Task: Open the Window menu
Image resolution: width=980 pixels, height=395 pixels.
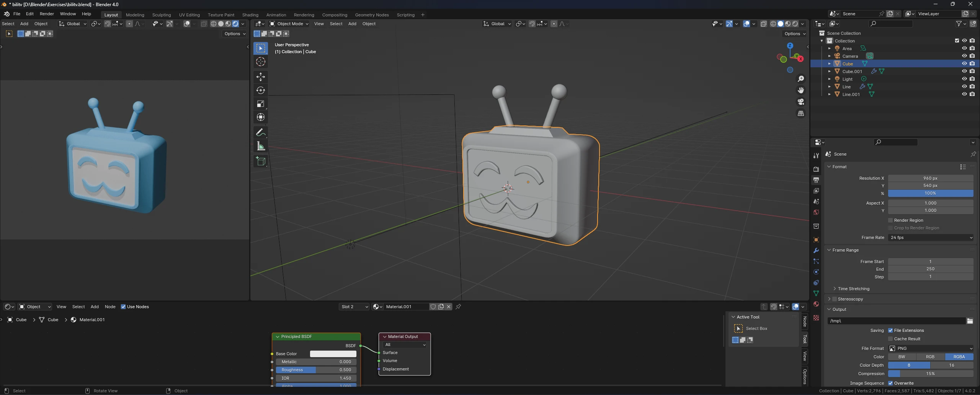Action: tap(68, 14)
